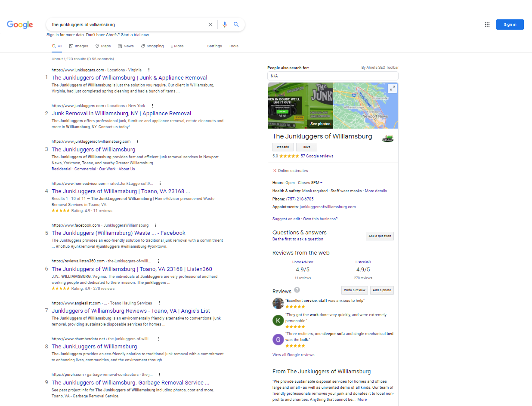Open Commercial sitelink under third result

[x=85, y=169]
